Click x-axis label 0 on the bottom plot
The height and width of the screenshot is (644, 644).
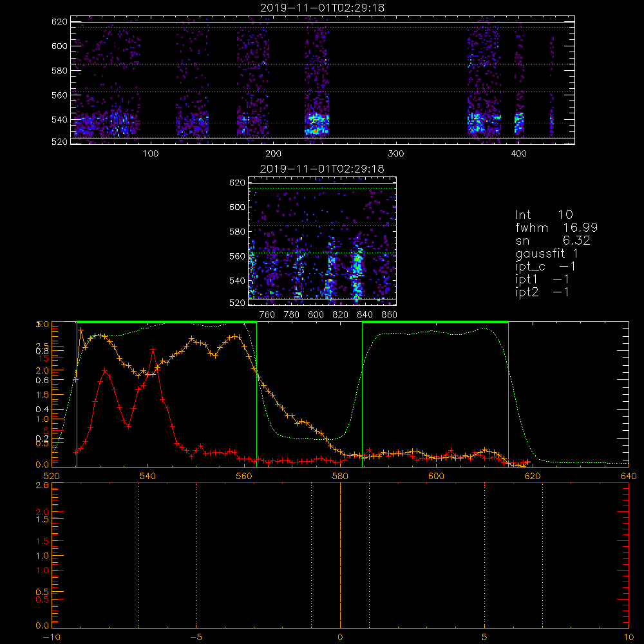(340, 638)
